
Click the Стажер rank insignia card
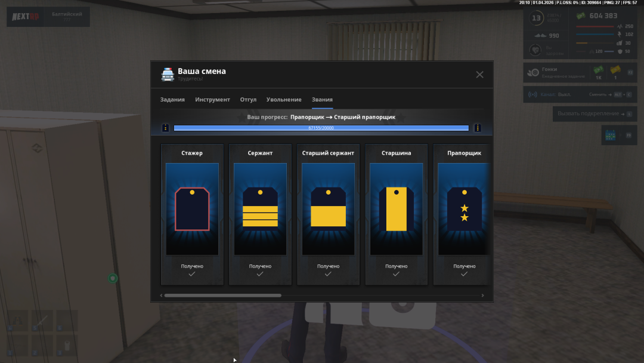click(192, 209)
